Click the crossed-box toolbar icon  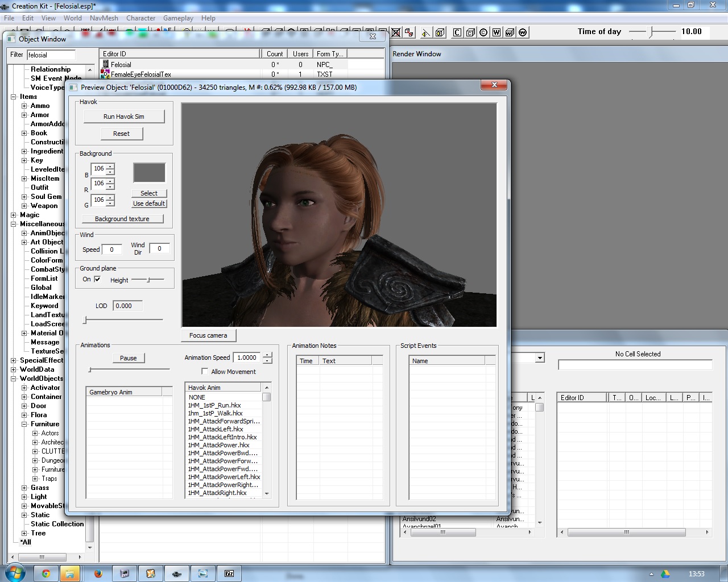[396, 32]
